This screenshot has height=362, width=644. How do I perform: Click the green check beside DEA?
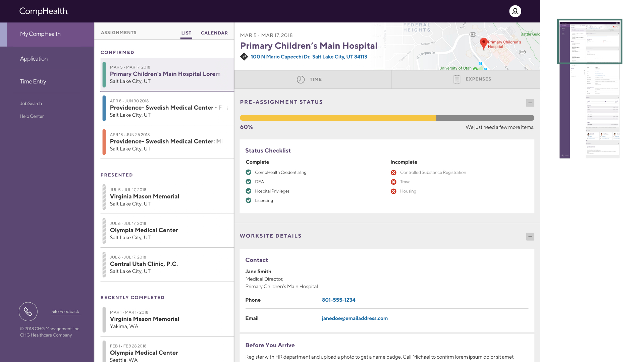point(249,182)
